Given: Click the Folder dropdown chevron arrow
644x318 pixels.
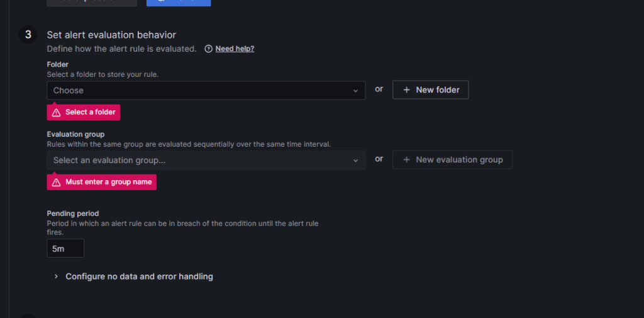Looking at the screenshot, I should pyautogui.click(x=356, y=91).
